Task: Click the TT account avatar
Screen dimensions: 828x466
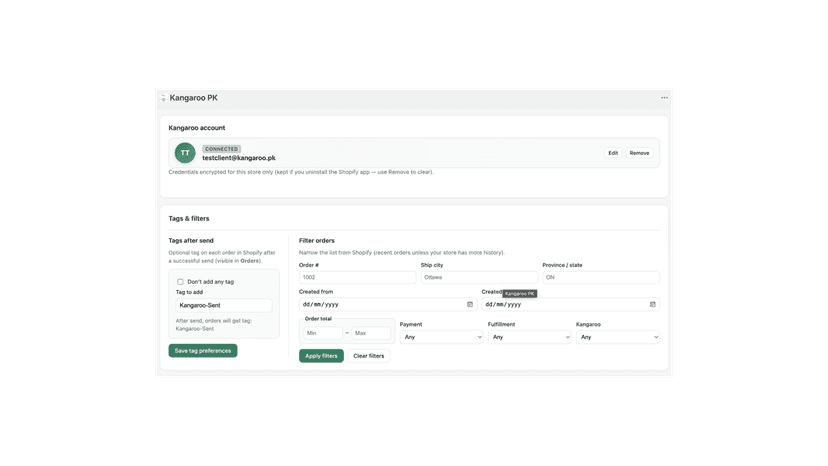Action: click(x=185, y=153)
